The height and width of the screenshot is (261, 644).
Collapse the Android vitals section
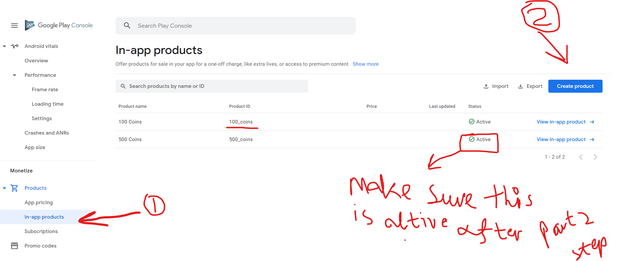click(4, 46)
